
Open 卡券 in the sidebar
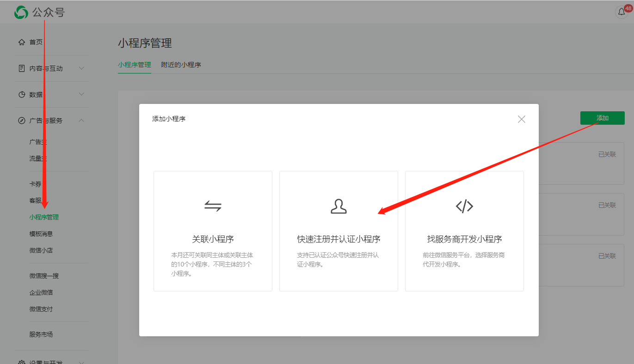(x=35, y=184)
